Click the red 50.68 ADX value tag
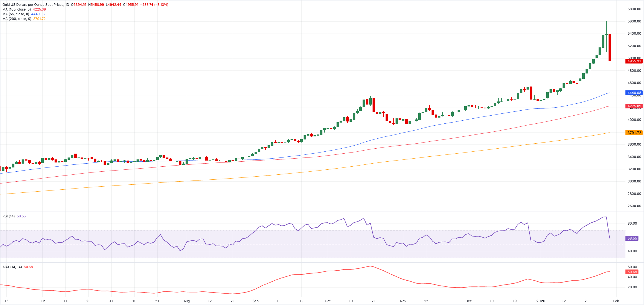This screenshot has height=305, width=644. coord(632,272)
